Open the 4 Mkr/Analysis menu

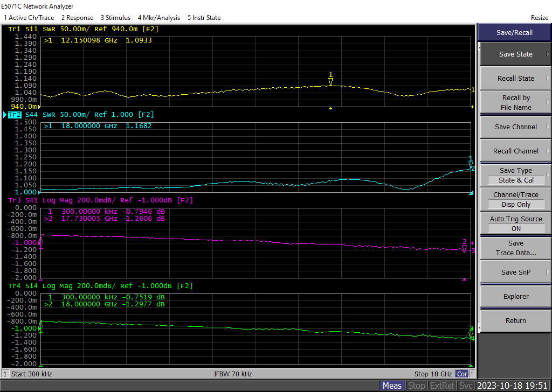[159, 18]
